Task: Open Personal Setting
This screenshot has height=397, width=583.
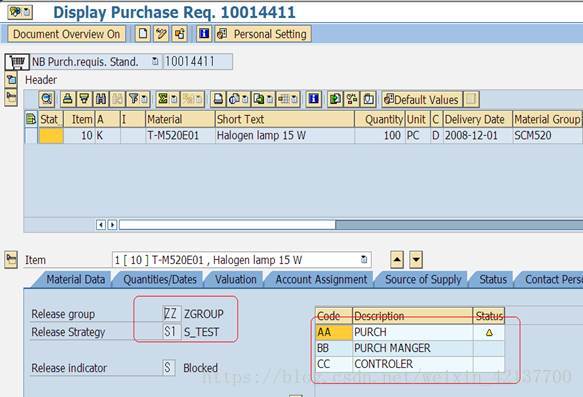Action: tap(263, 34)
